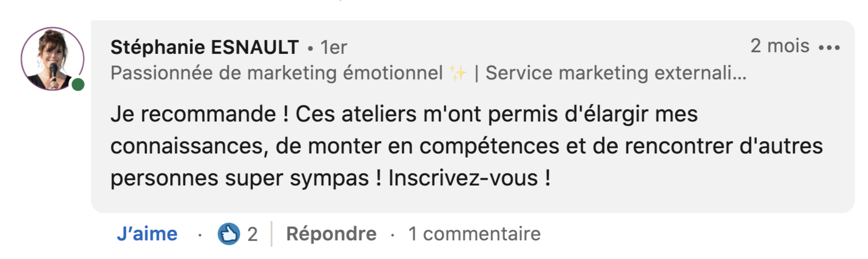Click the truncated Service marketing externali… text
Image resolution: width=868 pixels, height=259 pixels.
[x=616, y=73]
